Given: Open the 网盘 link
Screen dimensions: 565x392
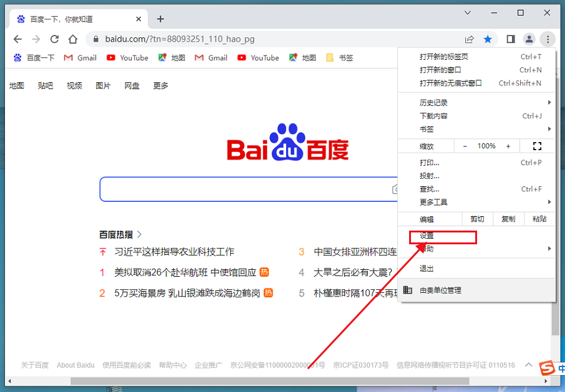Looking at the screenshot, I should (x=132, y=85).
